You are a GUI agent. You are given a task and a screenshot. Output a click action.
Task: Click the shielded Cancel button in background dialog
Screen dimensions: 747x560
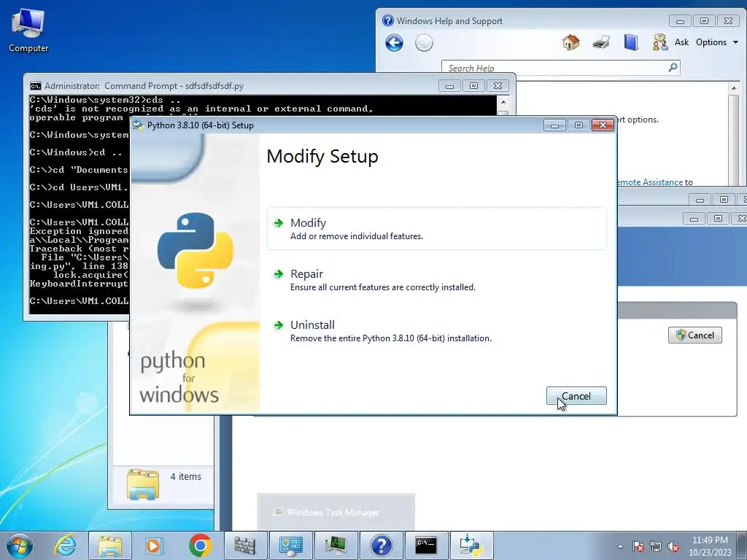click(x=694, y=335)
